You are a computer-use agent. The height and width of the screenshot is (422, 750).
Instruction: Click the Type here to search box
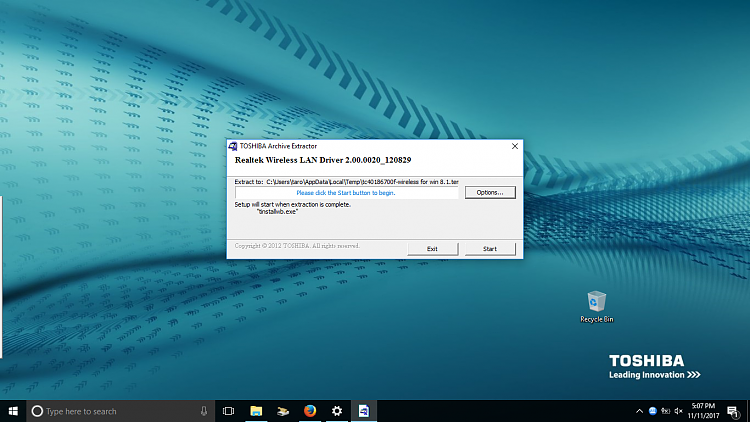click(x=120, y=411)
